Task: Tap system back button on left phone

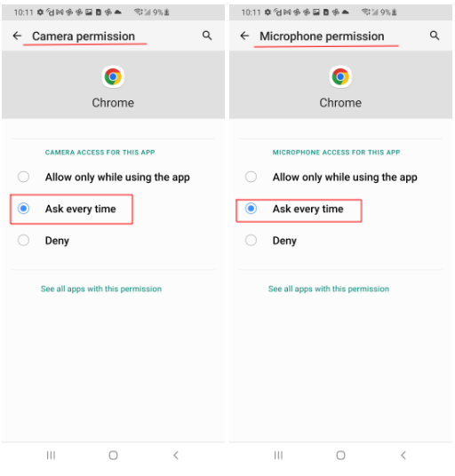Action: pos(176,455)
